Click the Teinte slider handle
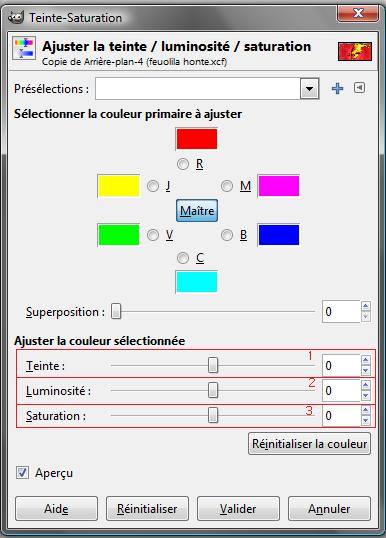The width and height of the screenshot is (386, 538). pos(213,365)
